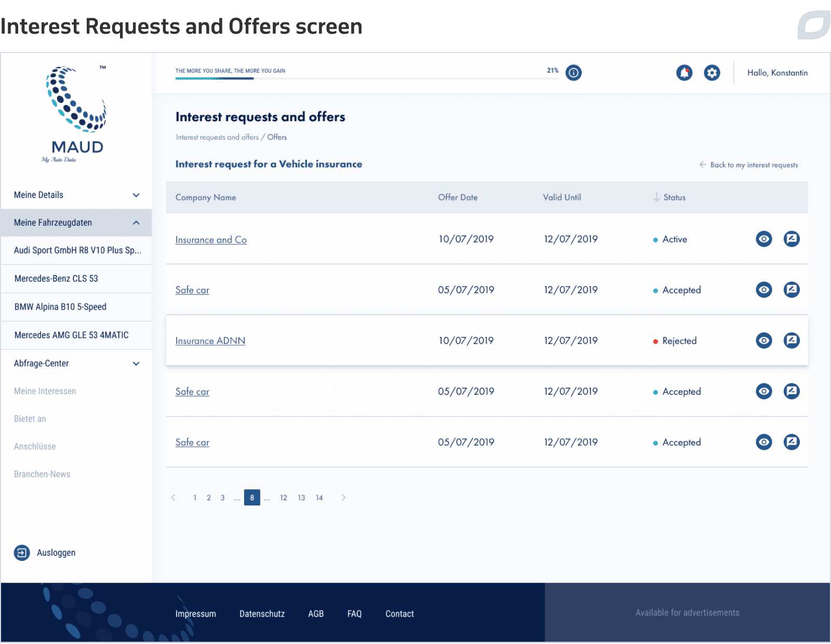
Task: Click the Ausloggen label
Action: pos(56,553)
